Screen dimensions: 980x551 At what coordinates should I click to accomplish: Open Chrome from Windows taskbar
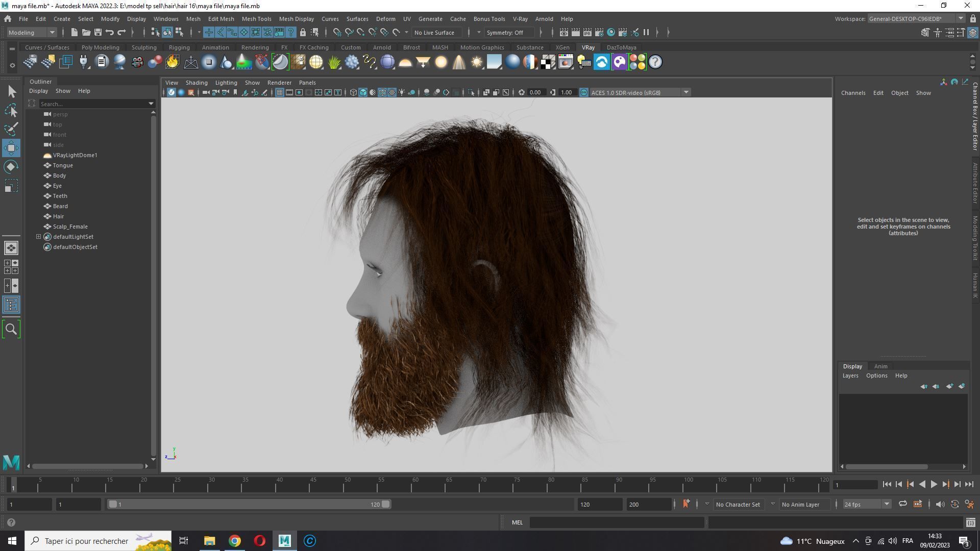point(235,541)
